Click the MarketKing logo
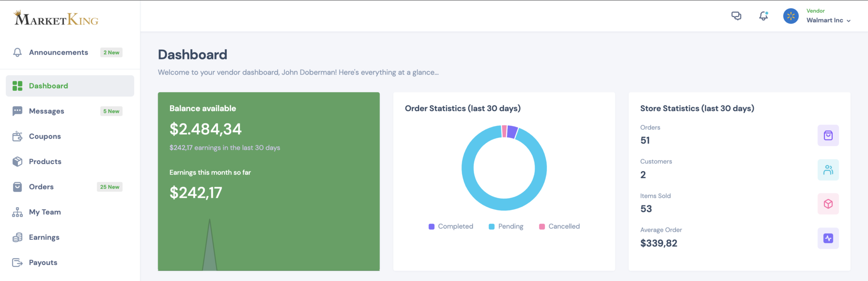The width and height of the screenshot is (868, 281). (56, 18)
